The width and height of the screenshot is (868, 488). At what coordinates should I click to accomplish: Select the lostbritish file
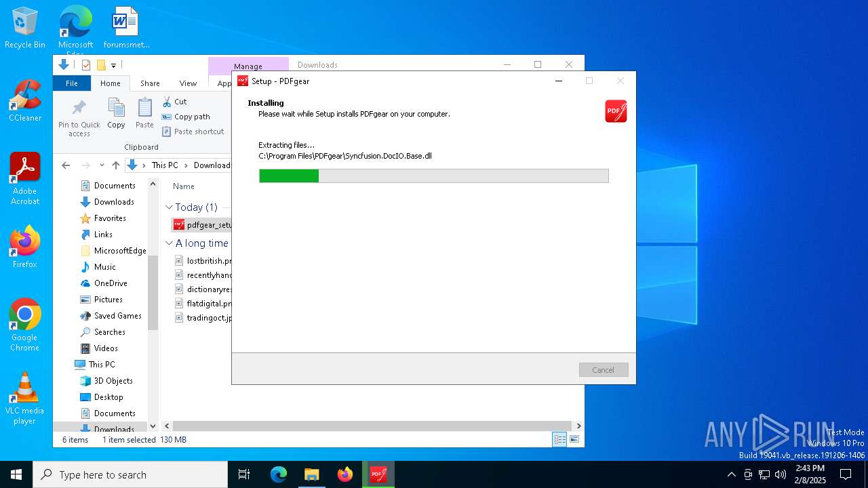pyautogui.click(x=203, y=261)
